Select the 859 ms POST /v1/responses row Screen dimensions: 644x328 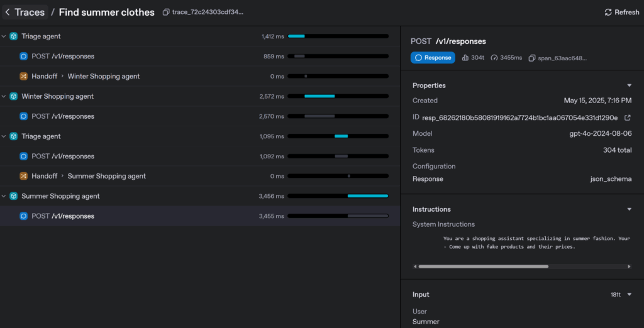(199, 57)
